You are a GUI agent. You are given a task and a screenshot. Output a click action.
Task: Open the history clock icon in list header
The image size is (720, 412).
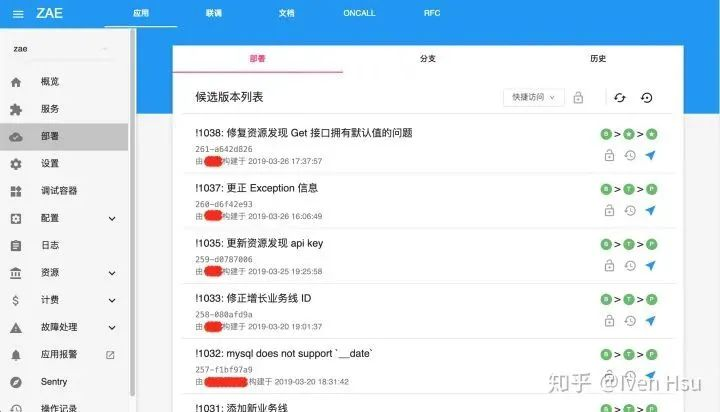(647, 97)
